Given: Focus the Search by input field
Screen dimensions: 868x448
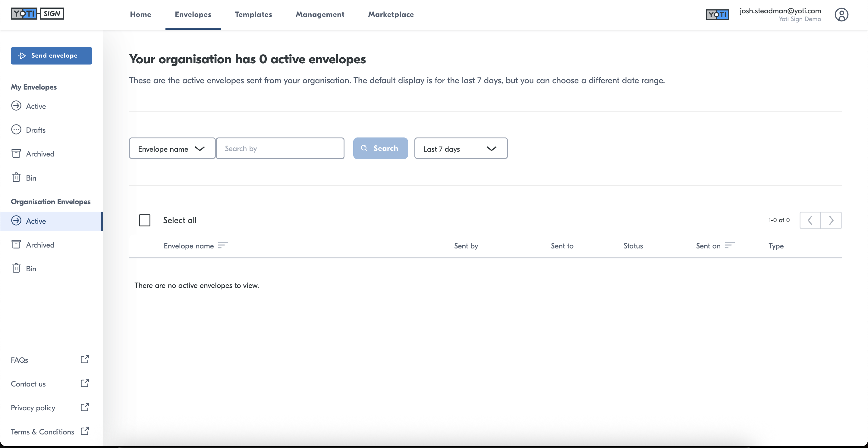Looking at the screenshot, I should tap(280, 148).
